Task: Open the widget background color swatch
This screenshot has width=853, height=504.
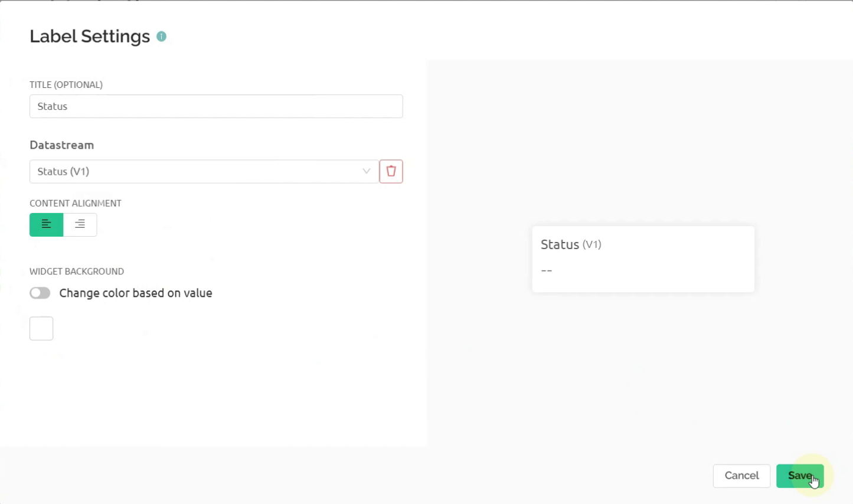Action: 41,329
